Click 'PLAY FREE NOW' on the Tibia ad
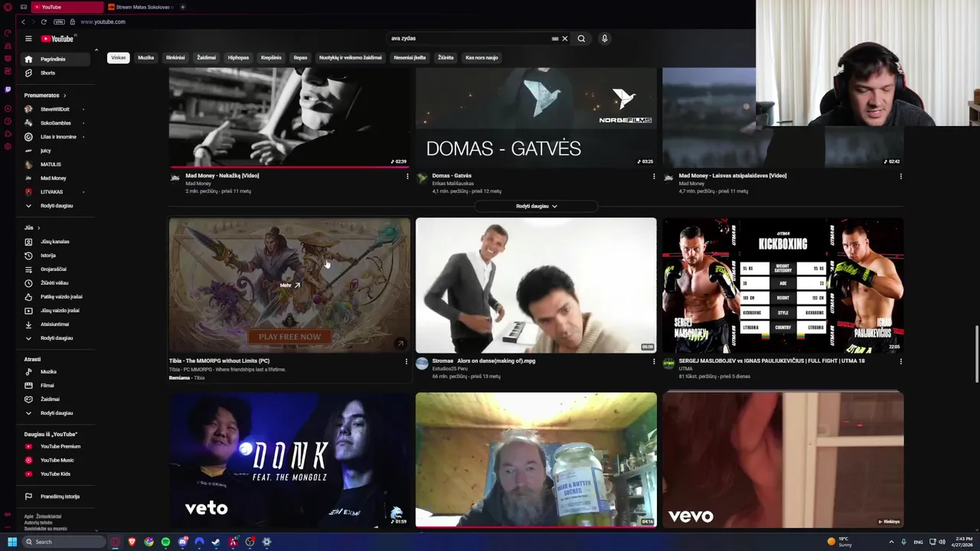Image resolution: width=980 pixels, height=551 pixels. (289, 337)
